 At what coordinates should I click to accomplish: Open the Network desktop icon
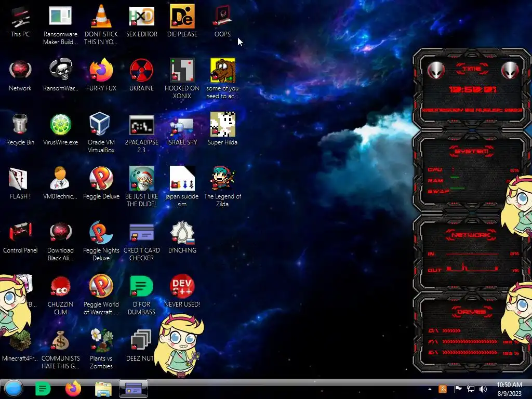point(20,70)
